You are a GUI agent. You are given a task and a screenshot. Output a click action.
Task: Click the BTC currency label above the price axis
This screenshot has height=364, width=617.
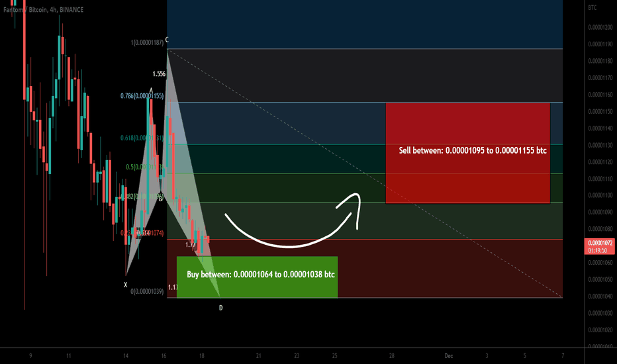(593, 7)
